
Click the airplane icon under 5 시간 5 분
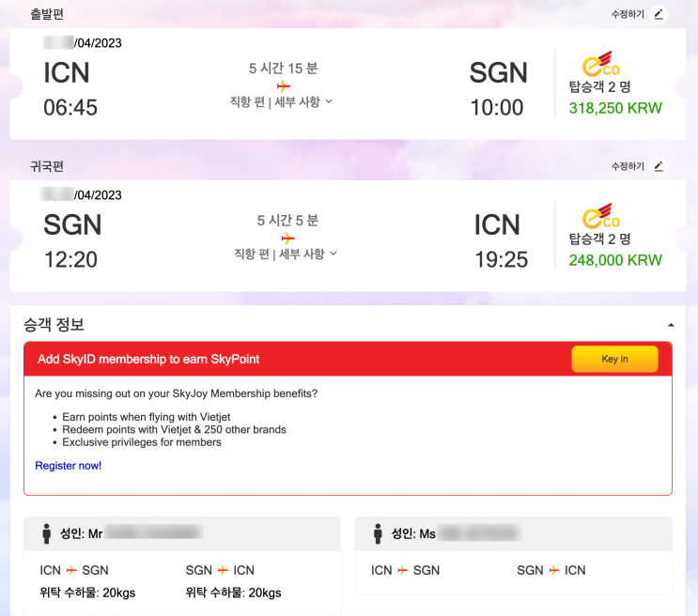[x=287, y=238]
